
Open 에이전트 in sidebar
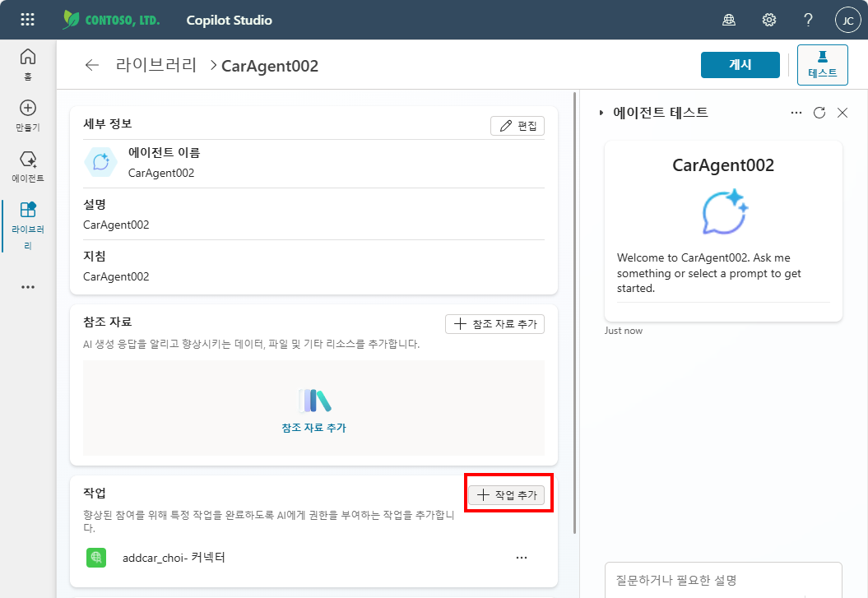28,166
